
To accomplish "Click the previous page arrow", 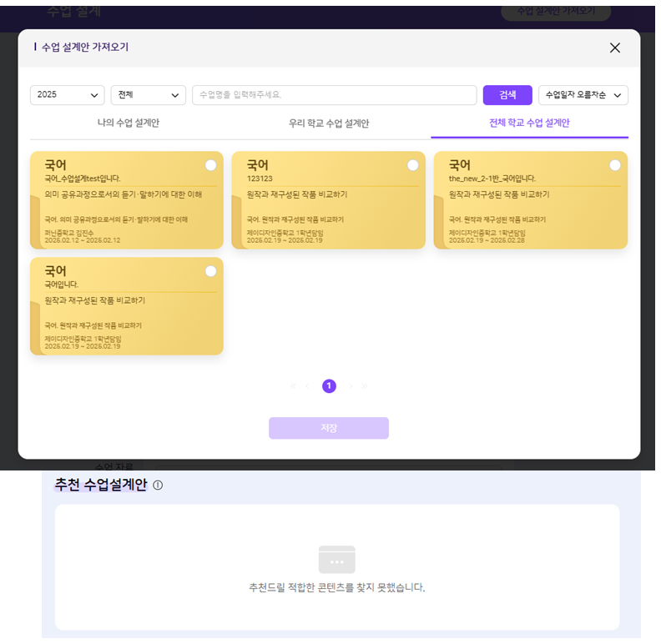I will [308, 386].
